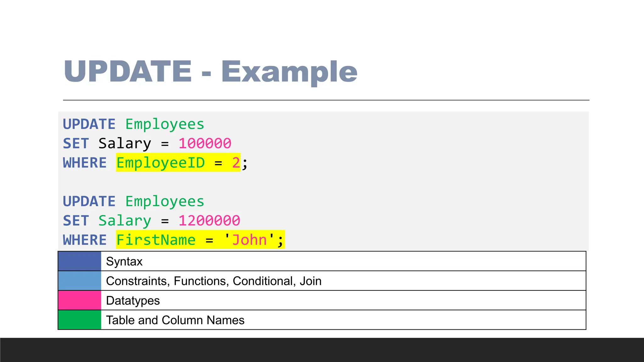Select the light blue Constraints color swatch

(x=80, y=281)
